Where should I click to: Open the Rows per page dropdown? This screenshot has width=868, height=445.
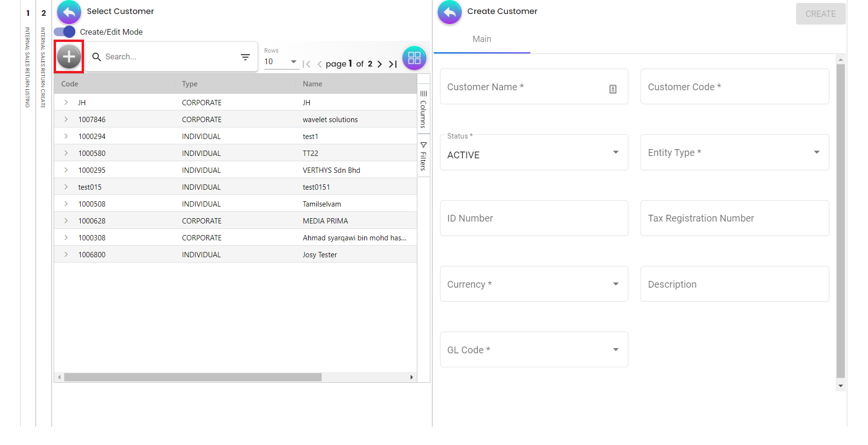[281, 62]
